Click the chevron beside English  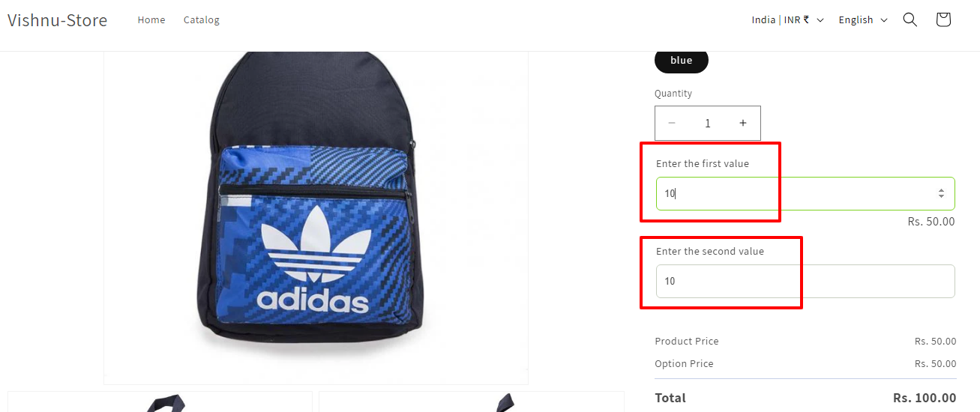coord(884,20)
